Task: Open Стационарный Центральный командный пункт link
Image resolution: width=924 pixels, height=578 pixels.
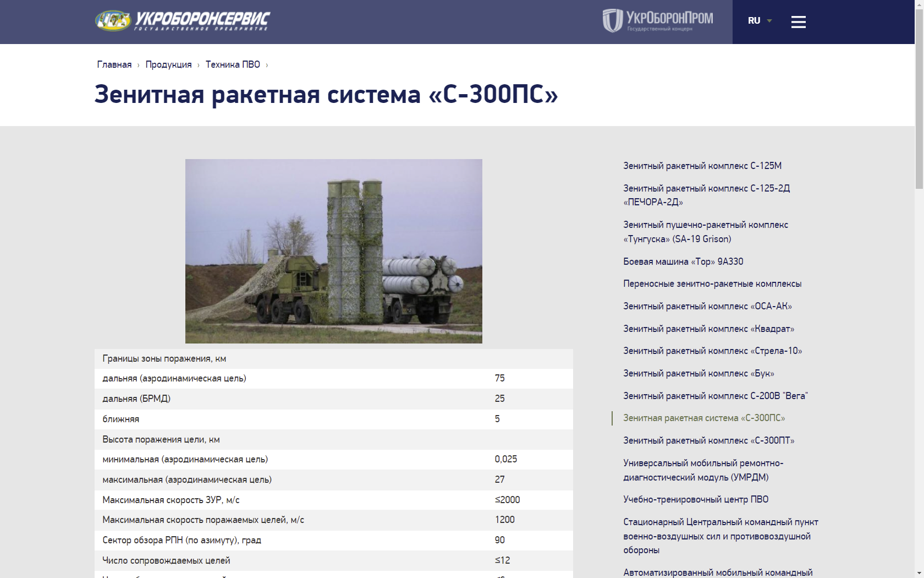Action: [x=721, y=536]
